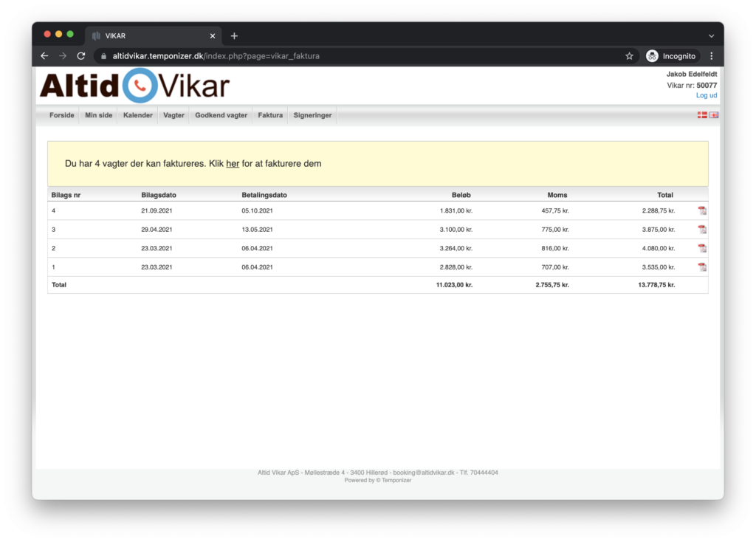Click the Bilags nr column header

66,195
